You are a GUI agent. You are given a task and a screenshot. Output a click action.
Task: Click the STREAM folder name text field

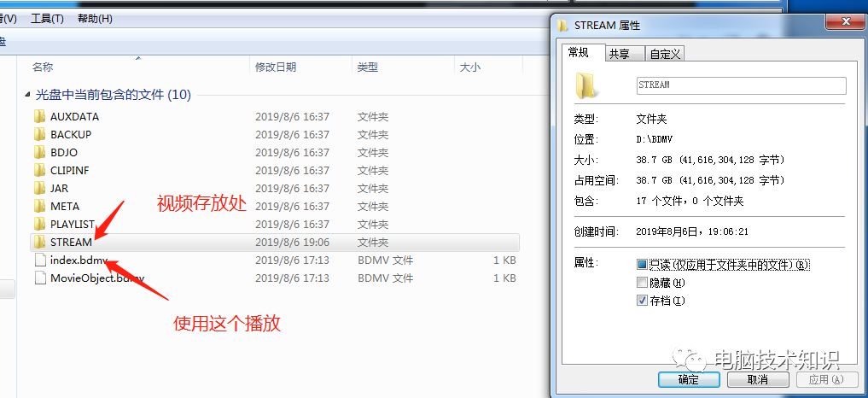740,85
